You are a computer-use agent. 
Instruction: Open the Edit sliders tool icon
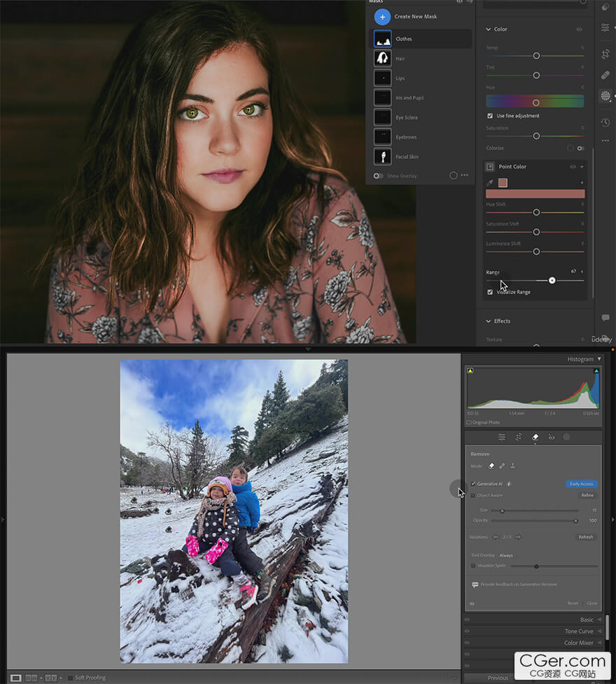pyautogui.click(x=502, y=437)
